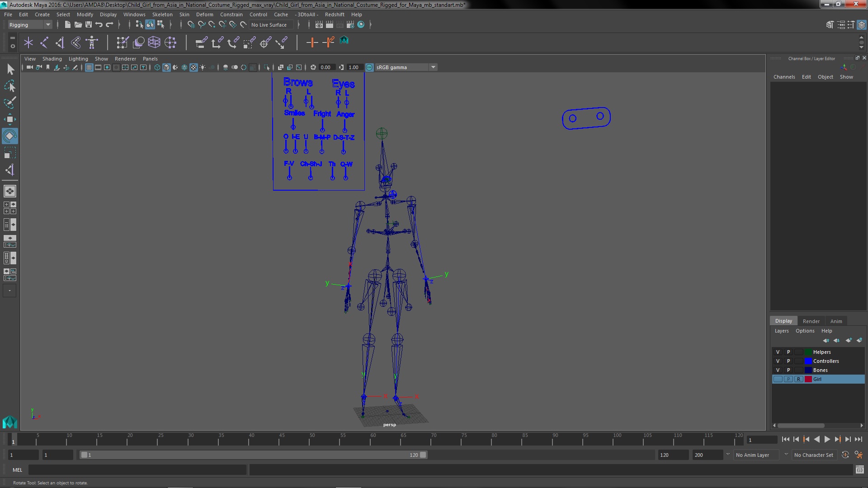
Task: Toggle the R display type of Girl layer
Action: (799, 379)
